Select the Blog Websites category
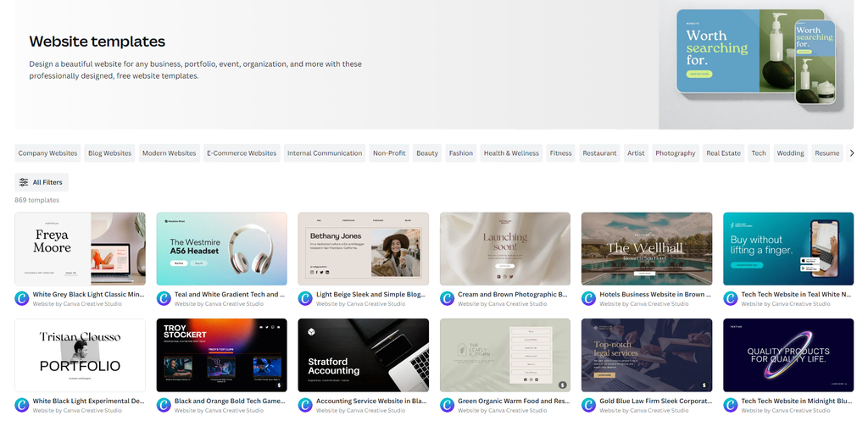Image resolution: width=868 pixels, height=421 pixels. (x=109, y=153)
